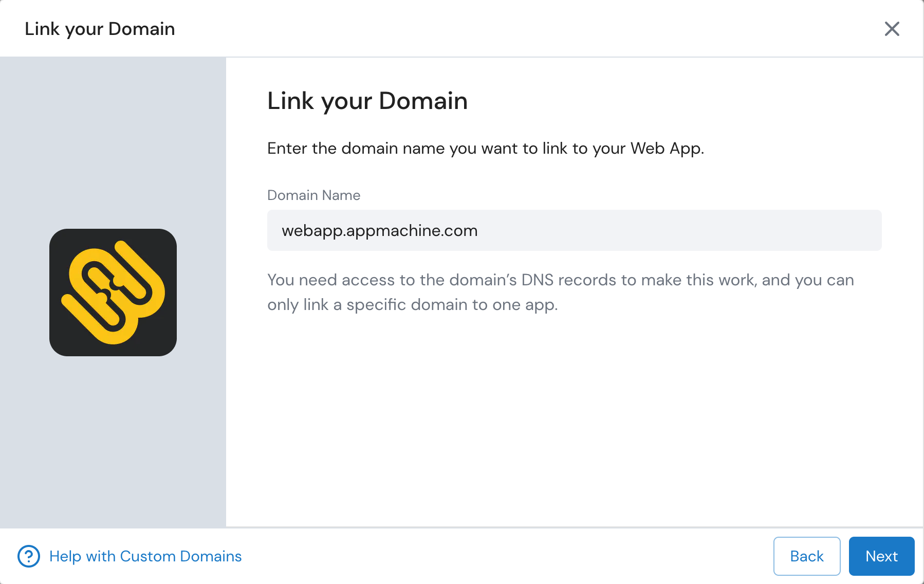The width and height of the screenshot is (924, 584).
Task: Click the yellow paperclip app logo
Action: 113,292
